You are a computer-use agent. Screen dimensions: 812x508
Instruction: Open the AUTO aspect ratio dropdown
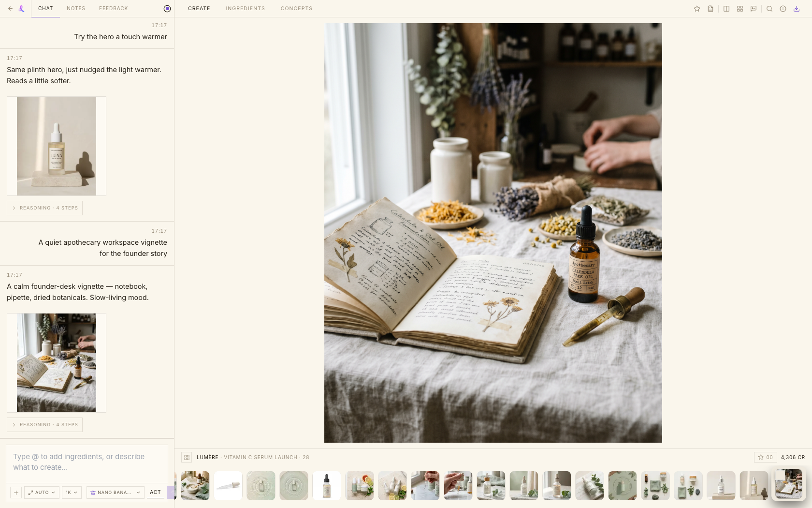tap(42, 493)
